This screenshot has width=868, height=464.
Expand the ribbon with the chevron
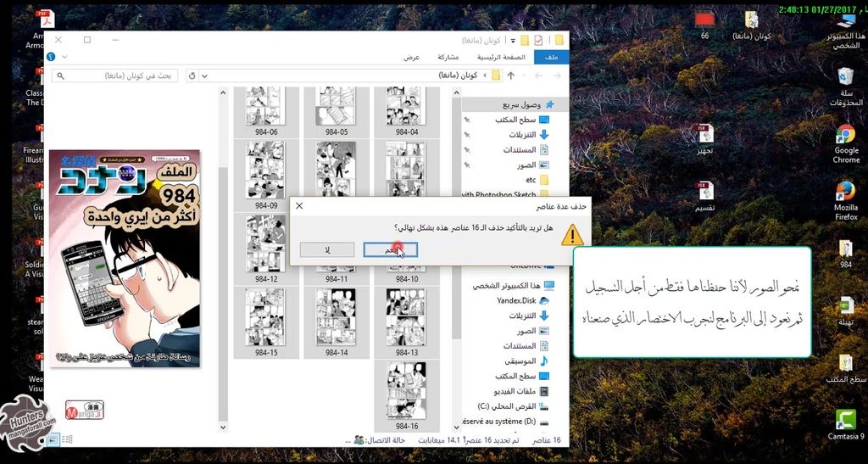point(64,57)
